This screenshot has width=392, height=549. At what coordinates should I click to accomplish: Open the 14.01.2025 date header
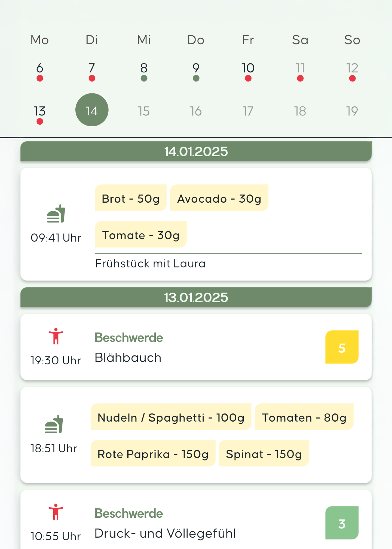[x=196, y=151]
